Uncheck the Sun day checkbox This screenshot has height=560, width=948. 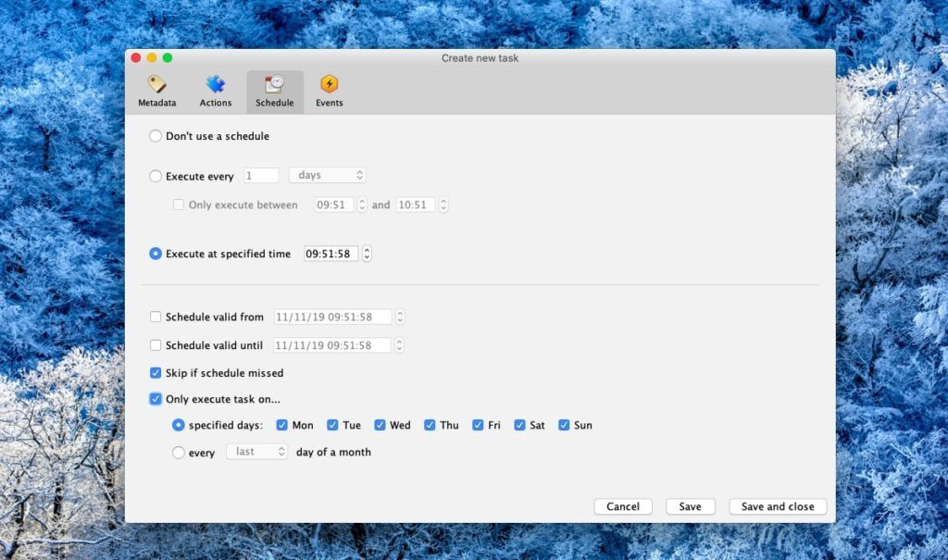tap(564, 425)
